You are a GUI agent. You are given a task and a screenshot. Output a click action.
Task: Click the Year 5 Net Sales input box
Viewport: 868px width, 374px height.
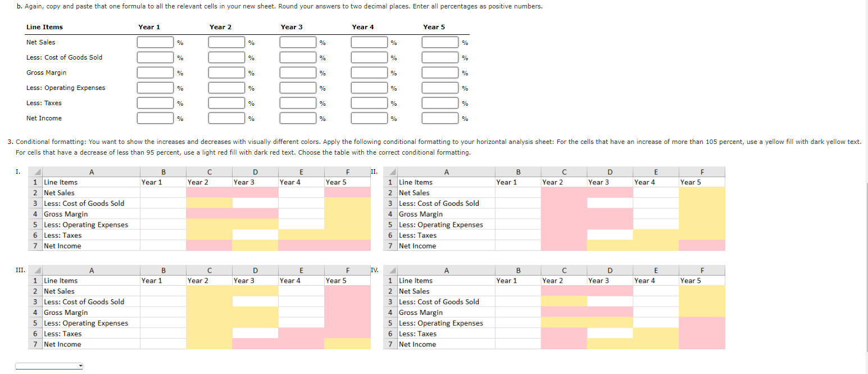click(440, 42)
